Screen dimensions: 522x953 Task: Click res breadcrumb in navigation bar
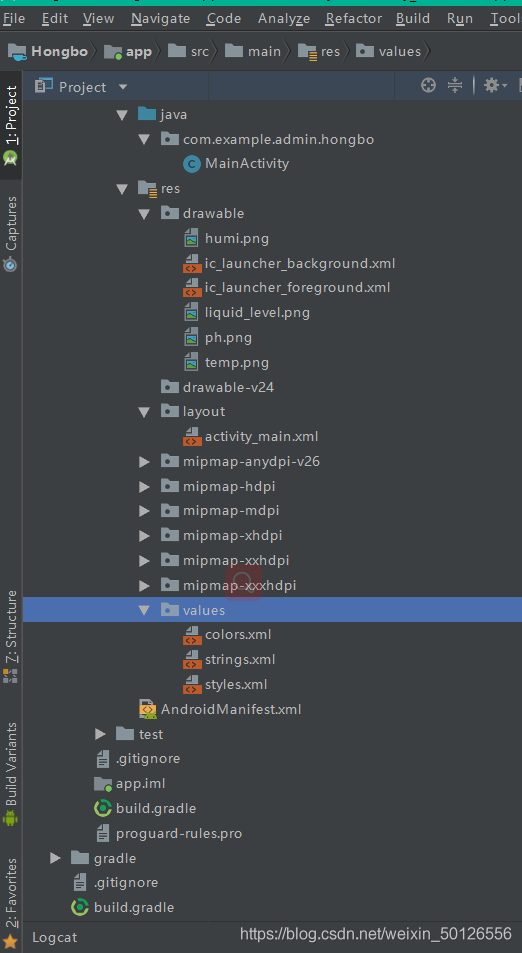(x=319, y=52)
